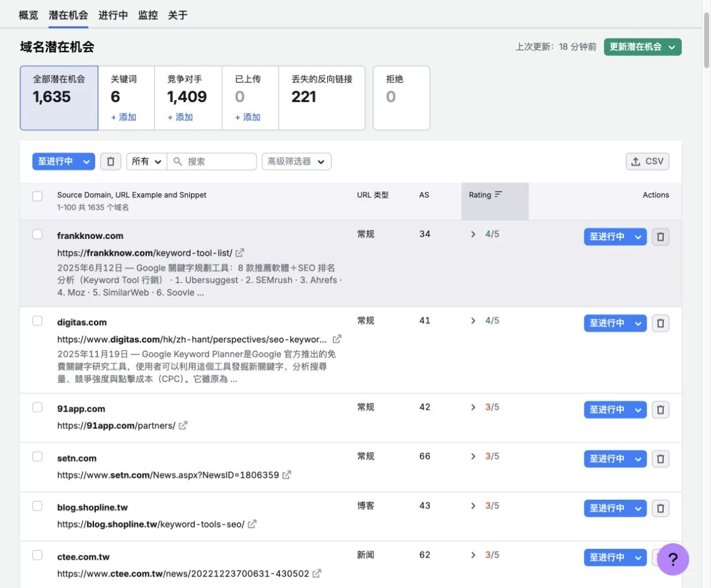The height and width of the screenshot is (588, 711).
Task: Click the URL 类型 column header
Action: pyautogui.click(x=373, y=195)
